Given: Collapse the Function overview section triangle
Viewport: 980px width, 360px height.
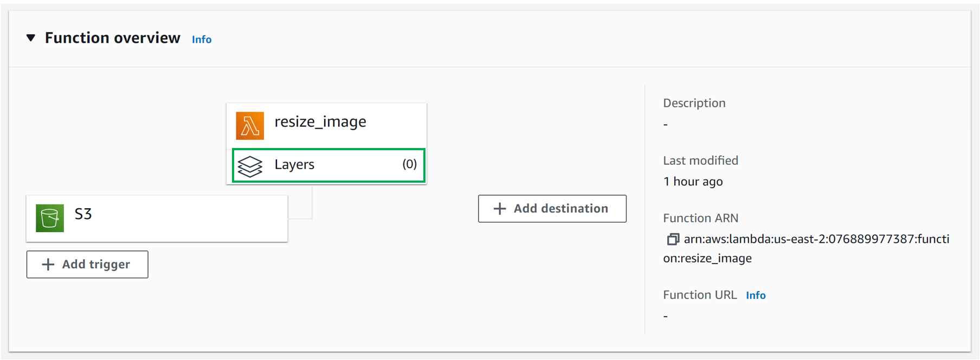Looking at the screenshot, I should click(x=31, y=38).
